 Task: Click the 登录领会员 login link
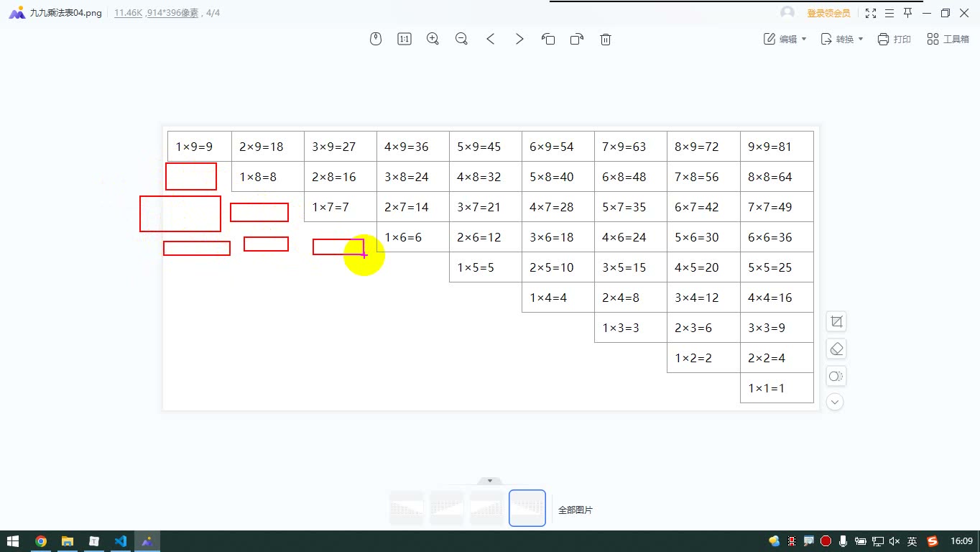[828, 13]
